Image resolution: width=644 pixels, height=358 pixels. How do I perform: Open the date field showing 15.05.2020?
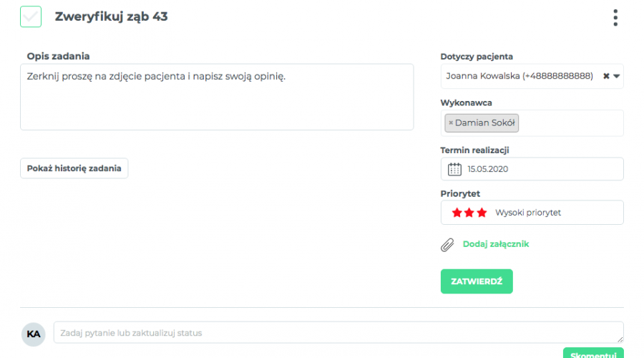pos(532,169)
